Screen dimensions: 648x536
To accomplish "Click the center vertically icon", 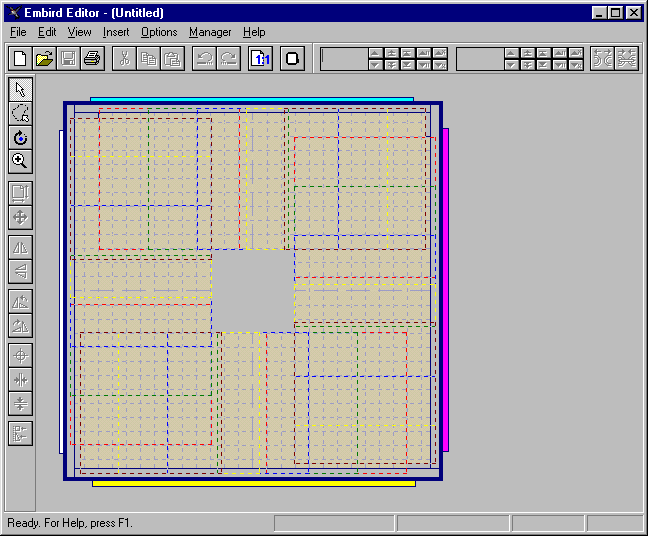I will click(20, 403).
